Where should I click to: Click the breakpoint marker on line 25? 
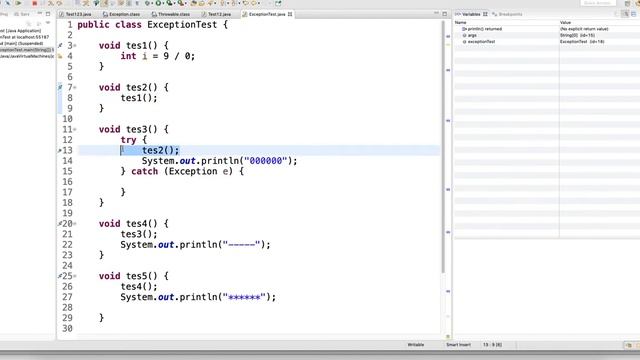tap(60, 276)
